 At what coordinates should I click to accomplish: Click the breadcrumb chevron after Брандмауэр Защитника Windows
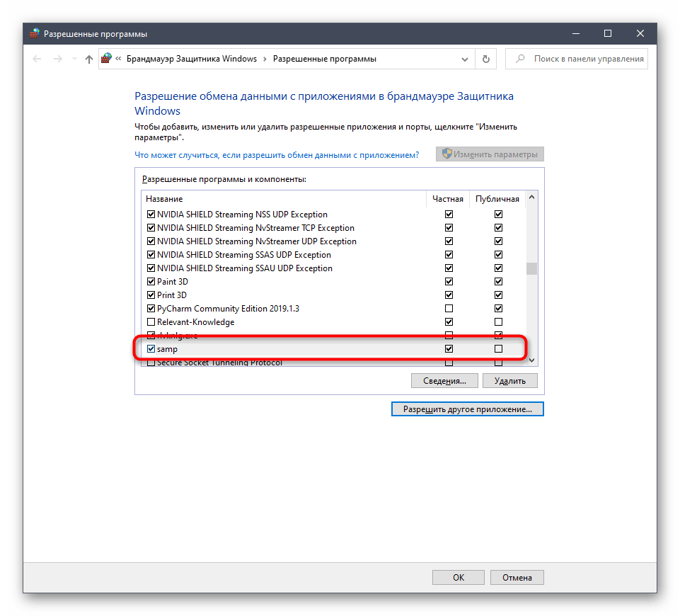(265, 59)
